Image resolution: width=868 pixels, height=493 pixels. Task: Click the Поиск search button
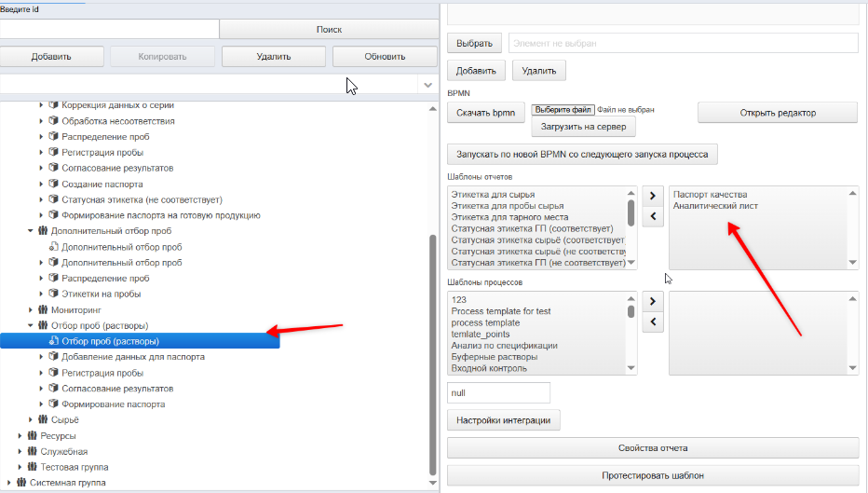tap(329, 30)
